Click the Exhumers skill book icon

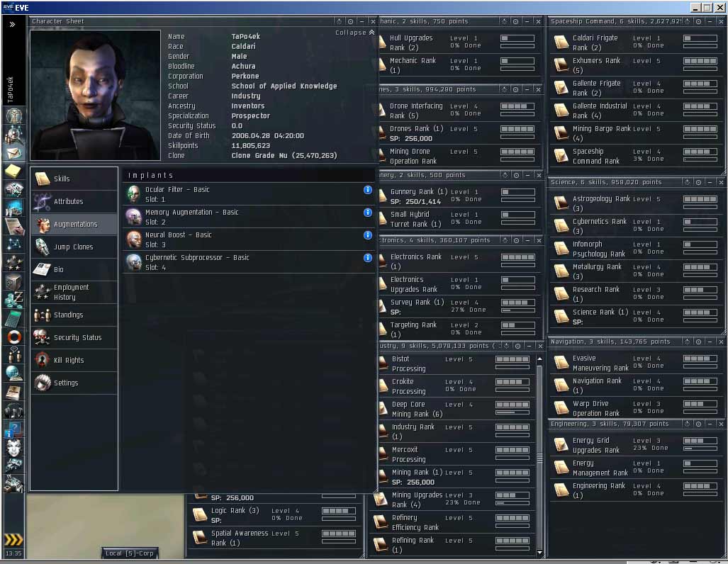561,65
